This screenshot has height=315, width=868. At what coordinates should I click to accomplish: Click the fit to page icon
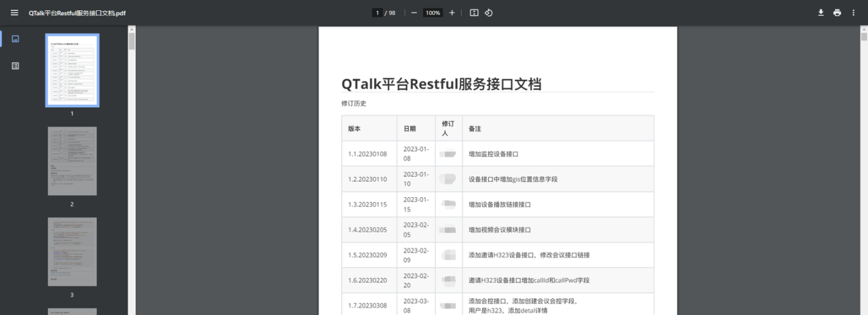[x=474, y=13]
